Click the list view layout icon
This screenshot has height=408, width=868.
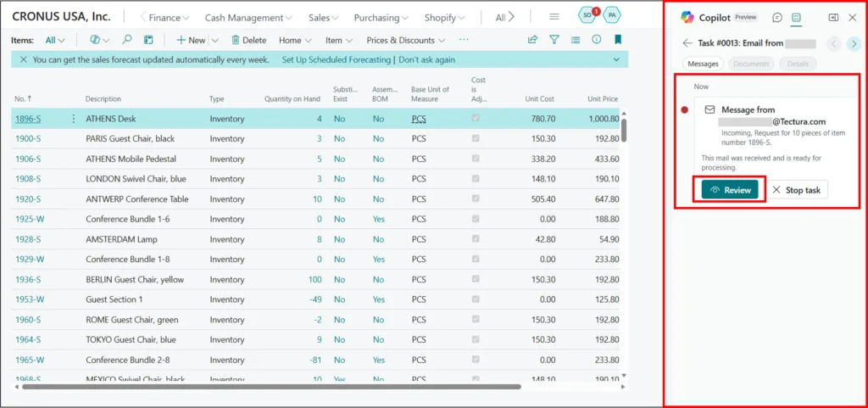[576, 40]
